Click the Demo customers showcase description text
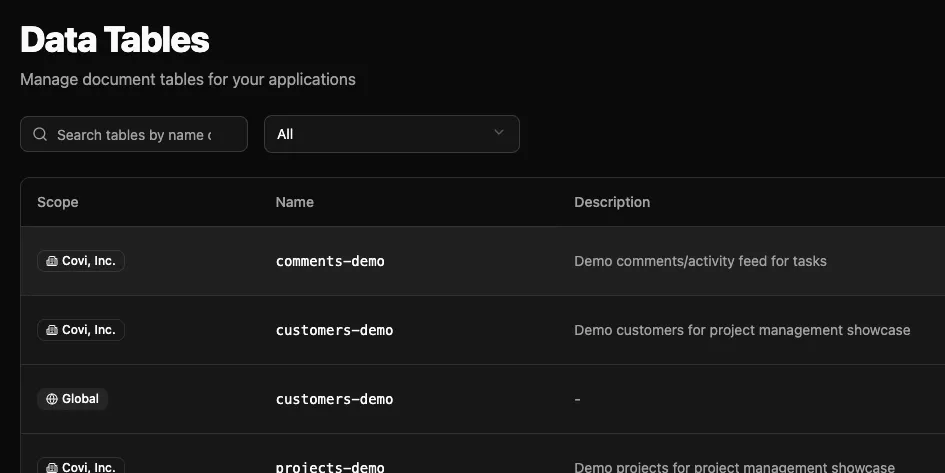945x473 pixels. pos(742,330)
